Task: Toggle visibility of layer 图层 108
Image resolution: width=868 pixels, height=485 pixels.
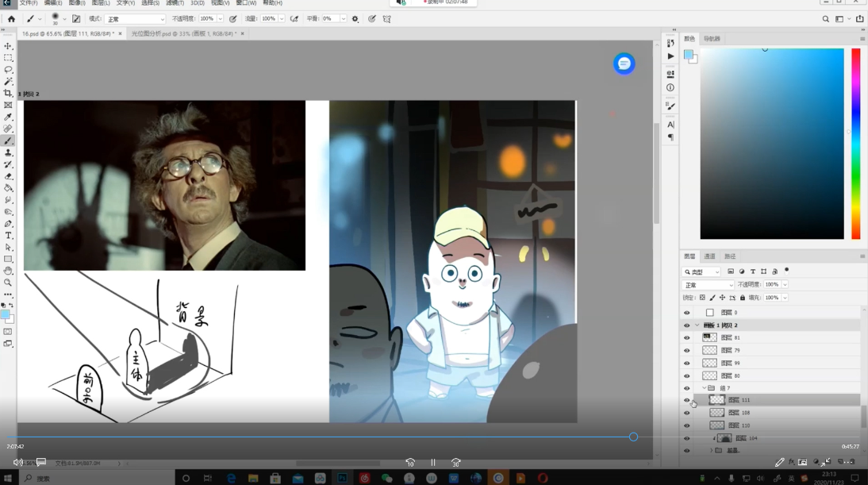Action: (x=687, y=413)
